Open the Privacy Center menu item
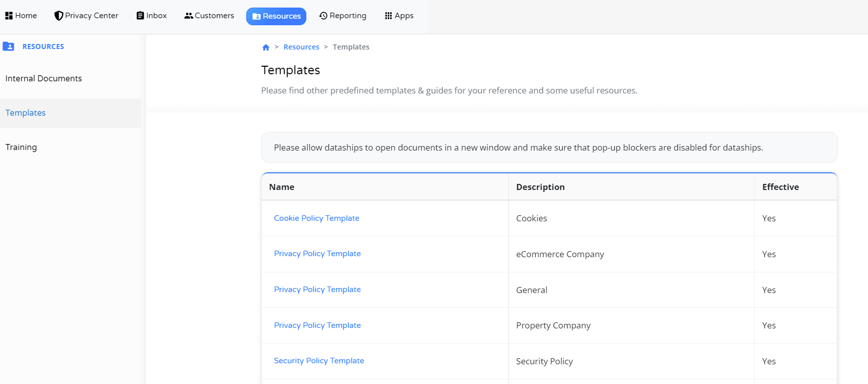 click(86, 16)
